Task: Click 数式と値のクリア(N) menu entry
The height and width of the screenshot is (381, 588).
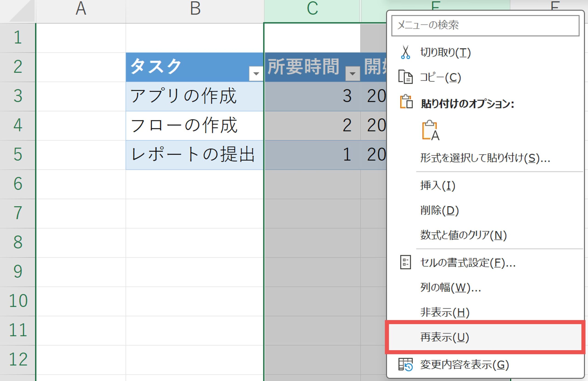Action: pos(463,235)
